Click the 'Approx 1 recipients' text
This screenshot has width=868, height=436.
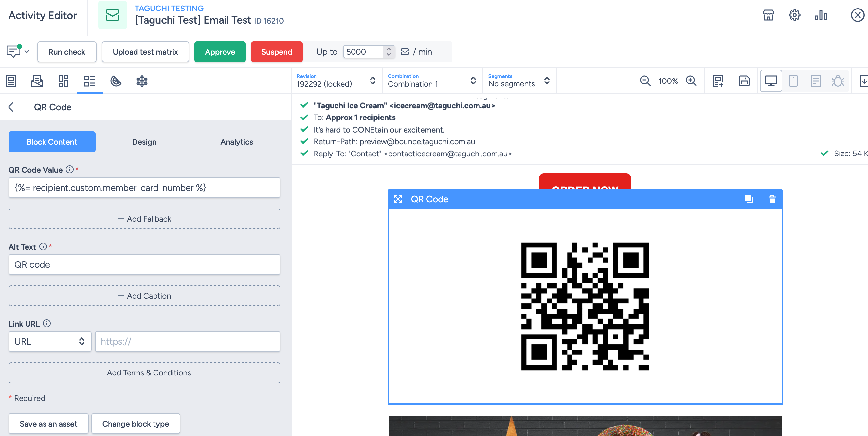[361, 117]
